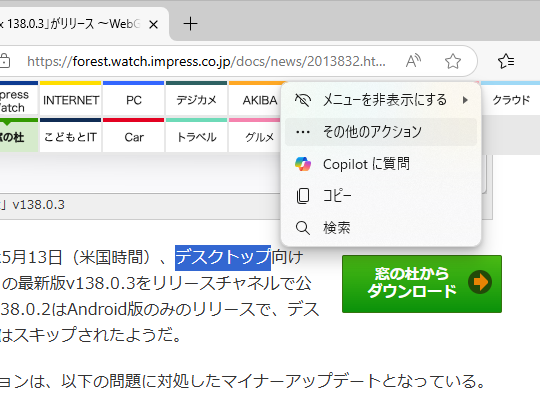Select その他のアクション menu entry

(x=381, y=132)
